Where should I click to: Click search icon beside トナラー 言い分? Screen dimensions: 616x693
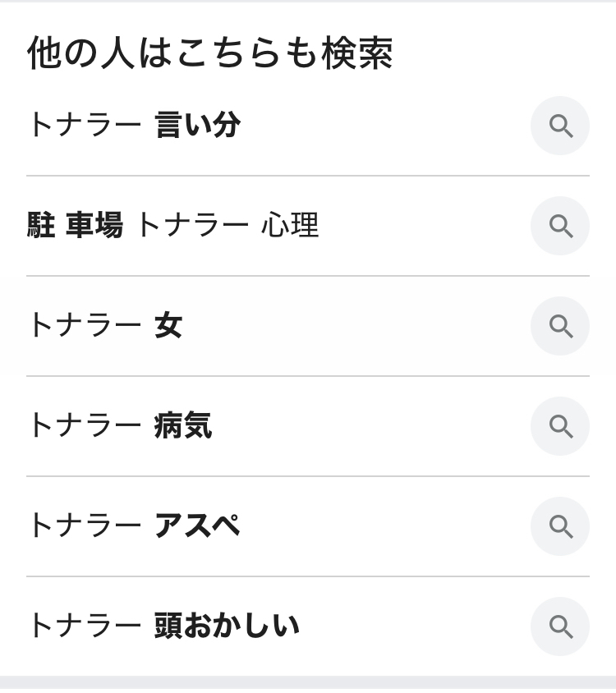[560, 126]
